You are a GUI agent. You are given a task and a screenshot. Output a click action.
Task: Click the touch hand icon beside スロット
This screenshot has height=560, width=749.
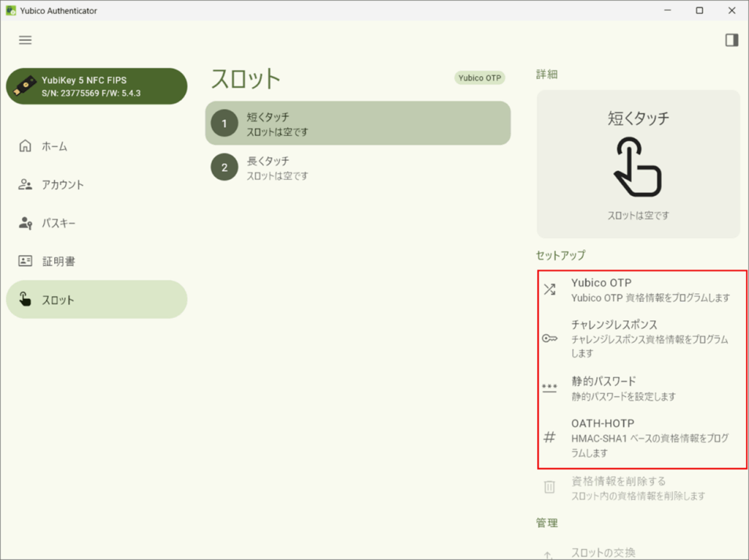pyautogui.click(x=25, y=299)
